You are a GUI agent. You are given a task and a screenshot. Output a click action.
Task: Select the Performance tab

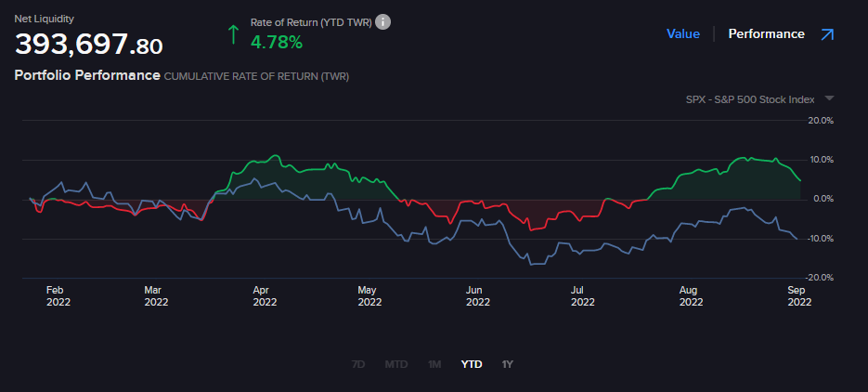pyautogui.click(x=766, y=34)
